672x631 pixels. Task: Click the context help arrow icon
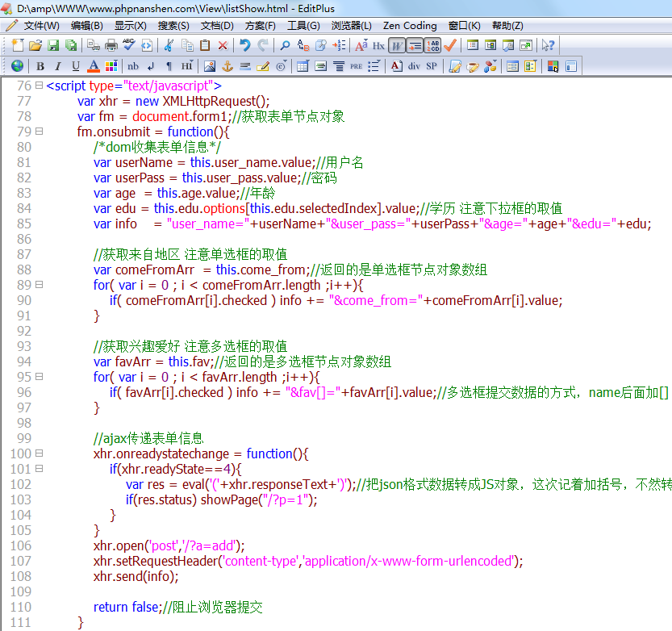(x=548, y=45)
